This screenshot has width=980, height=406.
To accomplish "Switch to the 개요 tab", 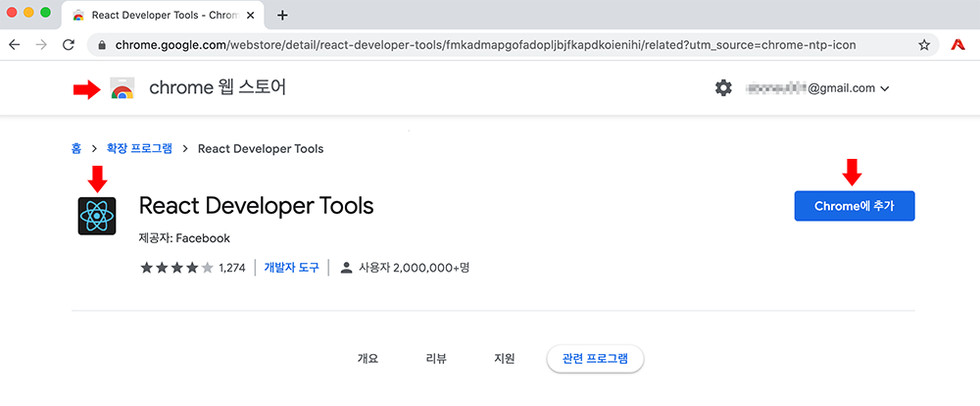I will tap(367, 359).
